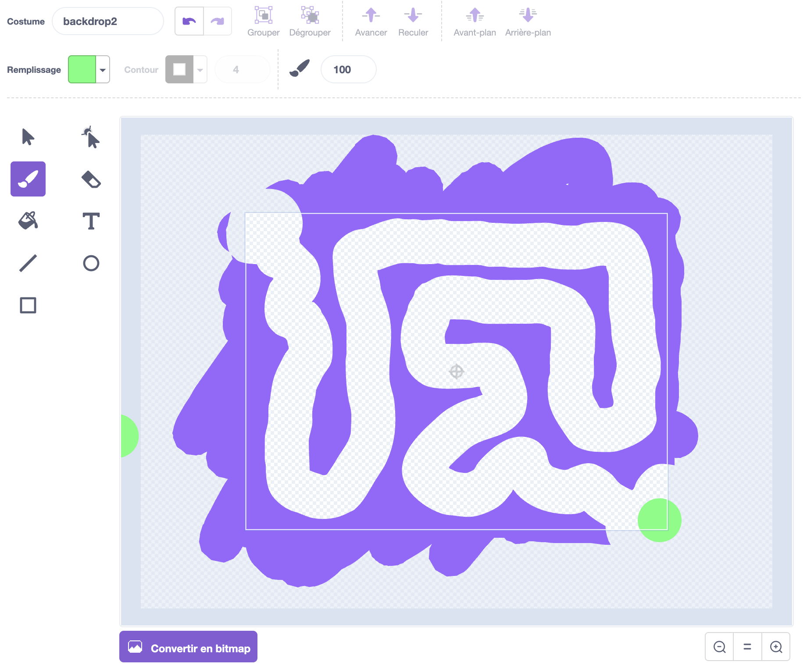
Task: Click Avancer to move forward
Action: pyautogui.click(x=371, y=21)
